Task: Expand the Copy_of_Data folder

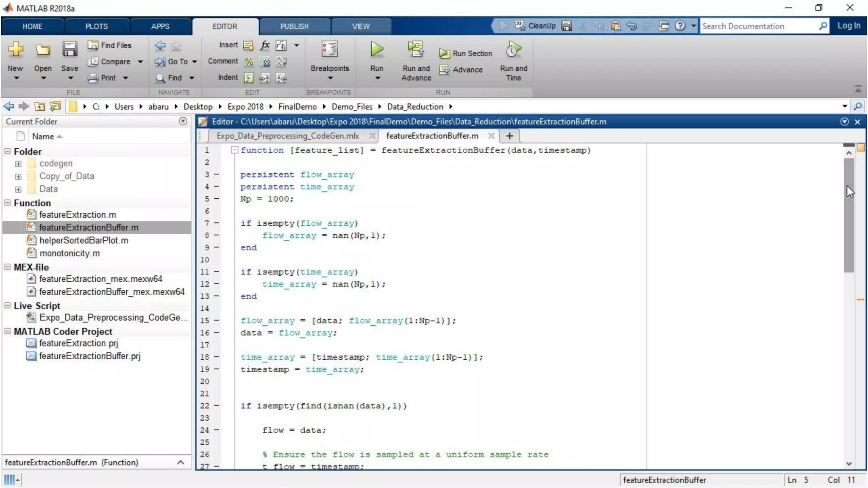Action: coord(18,176)
